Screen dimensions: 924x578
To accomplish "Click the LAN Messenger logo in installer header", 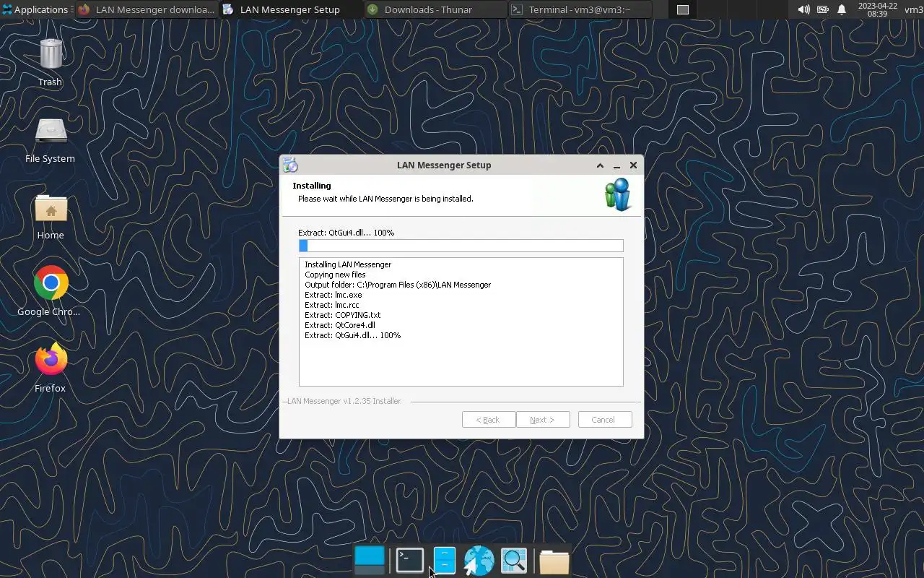I will (x=618, y=194).
